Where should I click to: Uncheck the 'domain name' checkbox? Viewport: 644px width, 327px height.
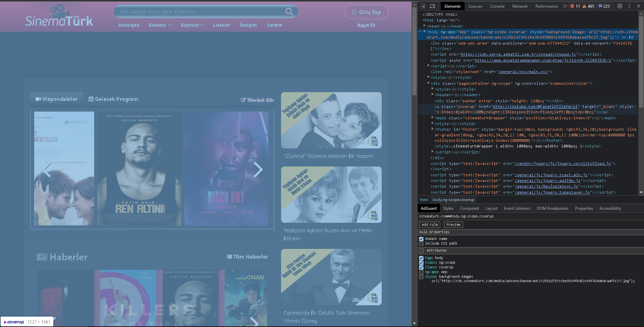tap(421, 239)
